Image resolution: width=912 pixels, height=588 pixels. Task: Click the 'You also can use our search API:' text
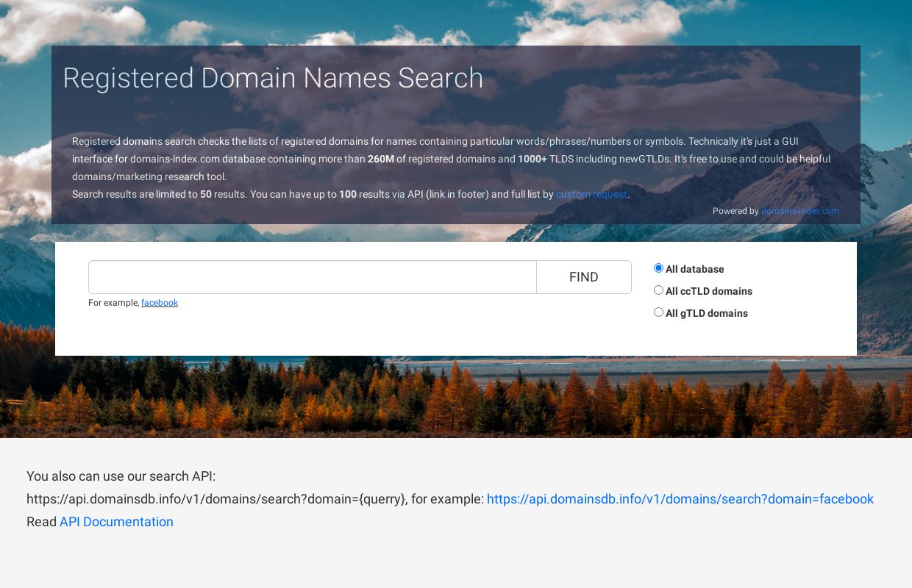pos(121,476)
